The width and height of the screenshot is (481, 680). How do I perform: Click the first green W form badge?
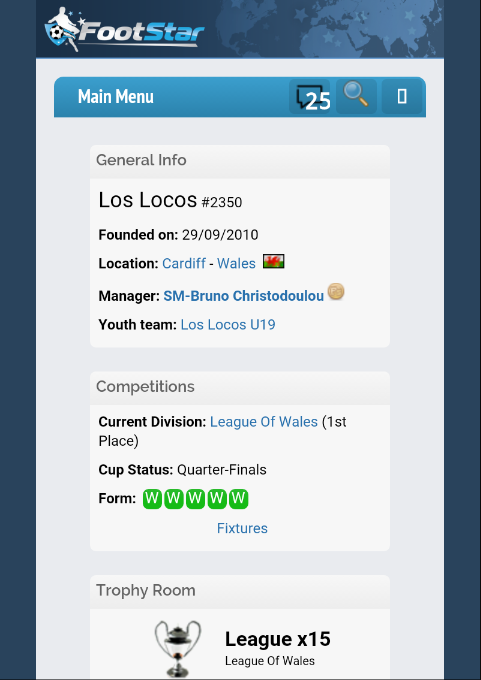(152, 499)
